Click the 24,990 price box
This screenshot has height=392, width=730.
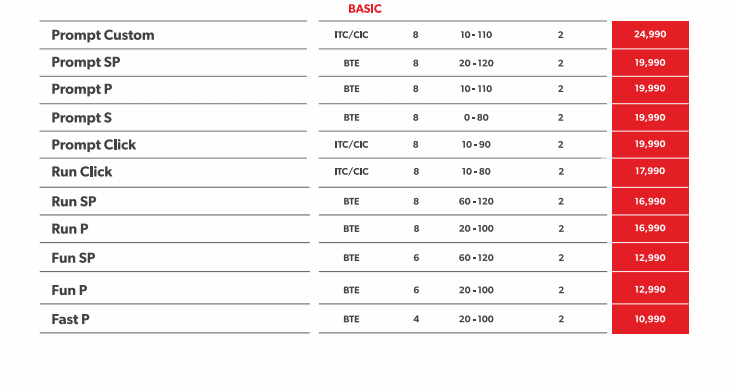(650, 34)
